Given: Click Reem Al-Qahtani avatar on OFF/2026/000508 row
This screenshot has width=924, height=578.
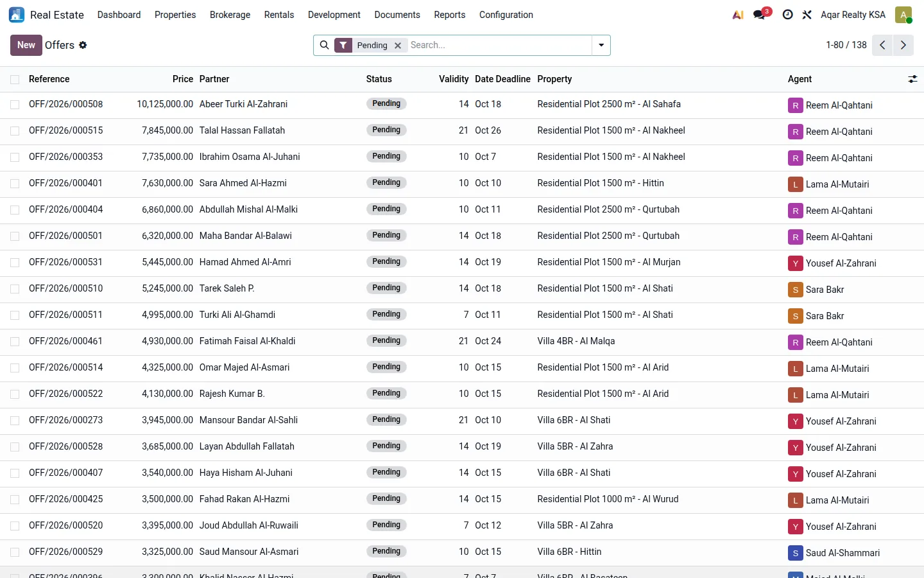Looking at the screenshot, I should [x=796, y=105].
